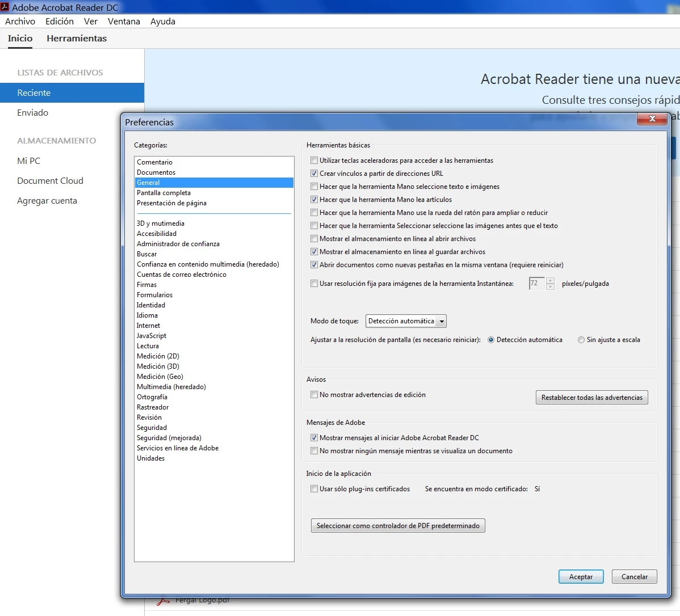This screenshot has width=680, height=616.
Task: Select Ortografía category
Action: click(x=214, y=397)
